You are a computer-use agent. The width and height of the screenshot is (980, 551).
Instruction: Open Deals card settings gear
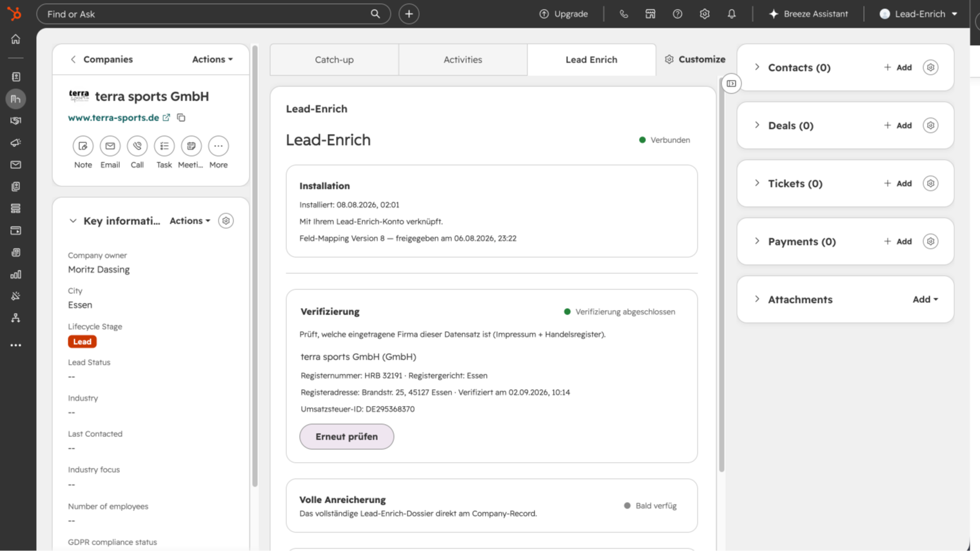tap(930, 126)
